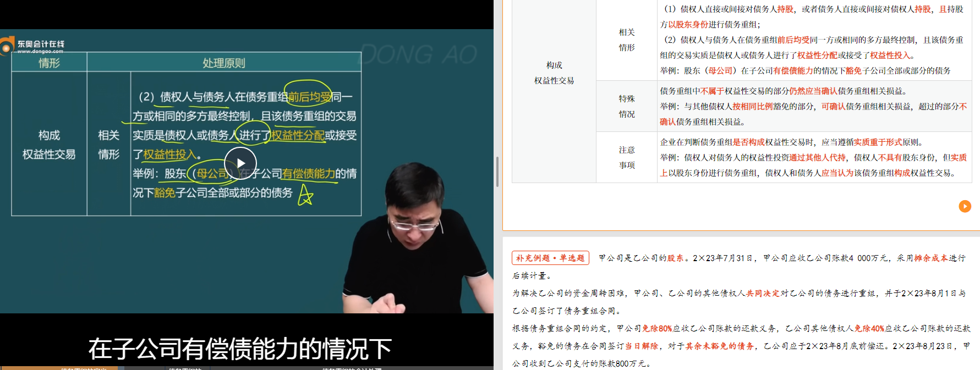
Task: Click the 处理原则 header on the slide
Action: (x=223, y=63)
